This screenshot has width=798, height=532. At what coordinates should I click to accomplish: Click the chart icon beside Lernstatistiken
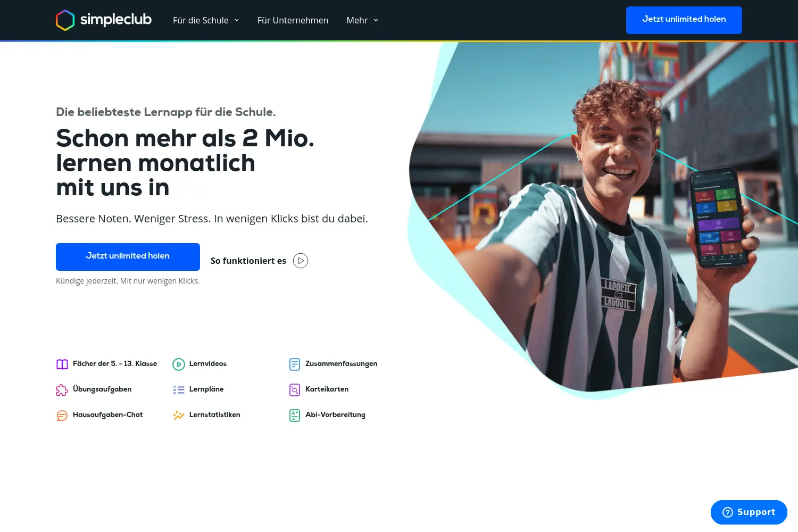[179, 415]
